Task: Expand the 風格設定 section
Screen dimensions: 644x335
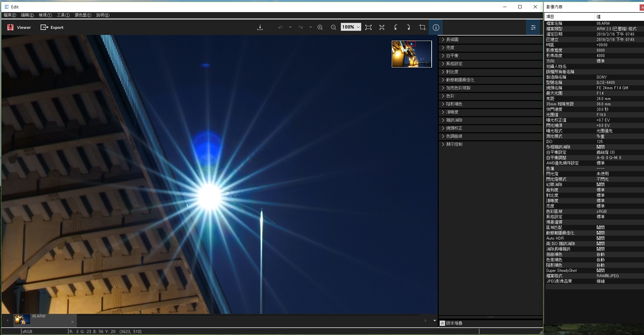Action: click(490, 64)
